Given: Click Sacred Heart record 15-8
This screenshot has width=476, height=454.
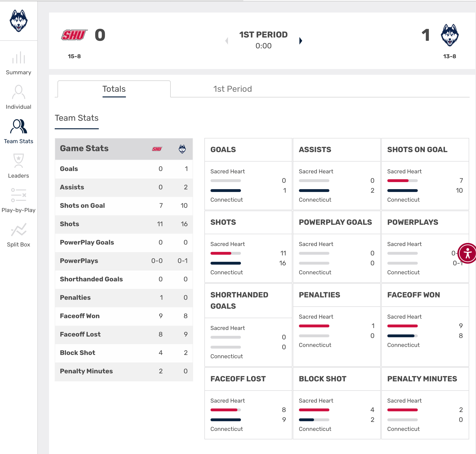Looking at the screenshot, I should point(74,56).
